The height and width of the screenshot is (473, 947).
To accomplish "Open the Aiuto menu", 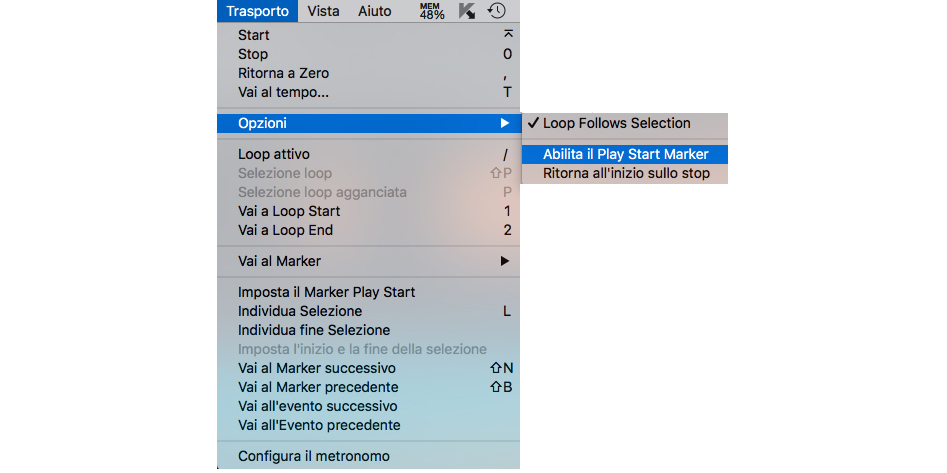I will point(375,11).
